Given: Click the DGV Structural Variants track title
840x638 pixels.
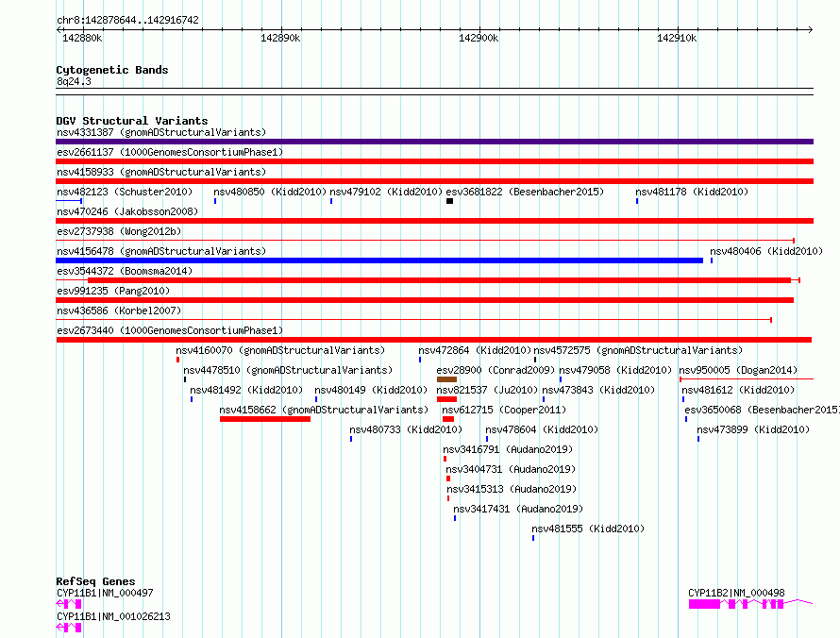Looking at the screenshot, I should 132,121.
